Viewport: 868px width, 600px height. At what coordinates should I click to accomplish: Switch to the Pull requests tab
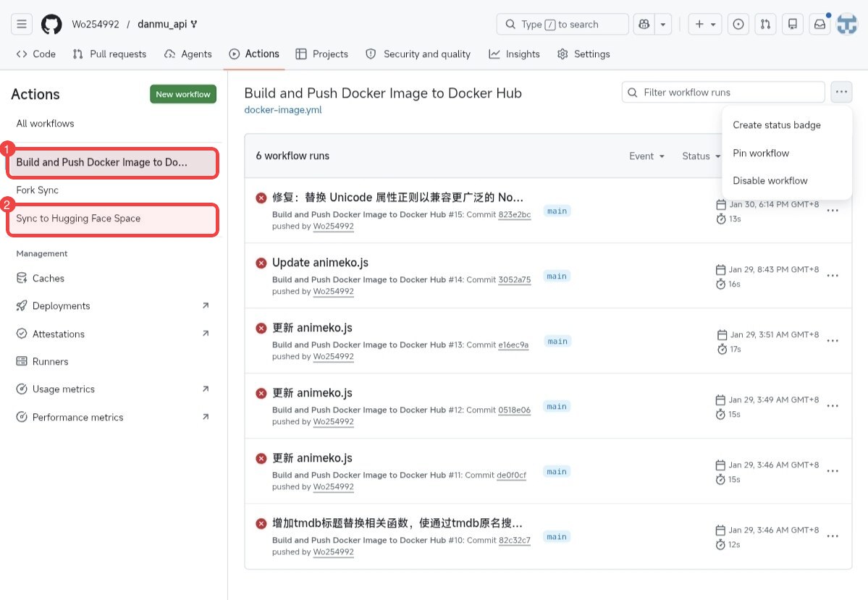[109, 54]
